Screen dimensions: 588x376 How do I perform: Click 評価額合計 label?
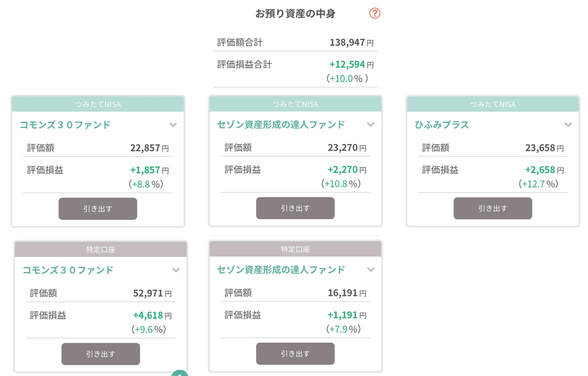click(240, 42)
